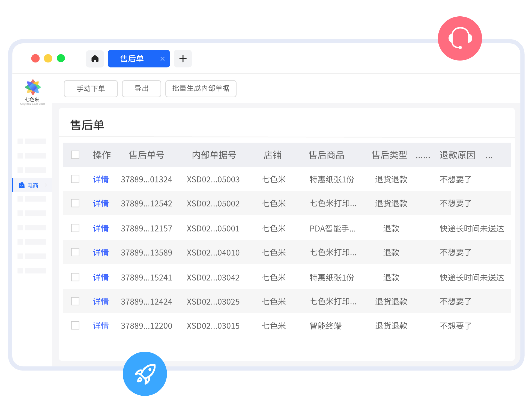The height and width of the screenshot is (409, 532).
Task: Switch to the 售后单 tab
Action: point(132,59)
